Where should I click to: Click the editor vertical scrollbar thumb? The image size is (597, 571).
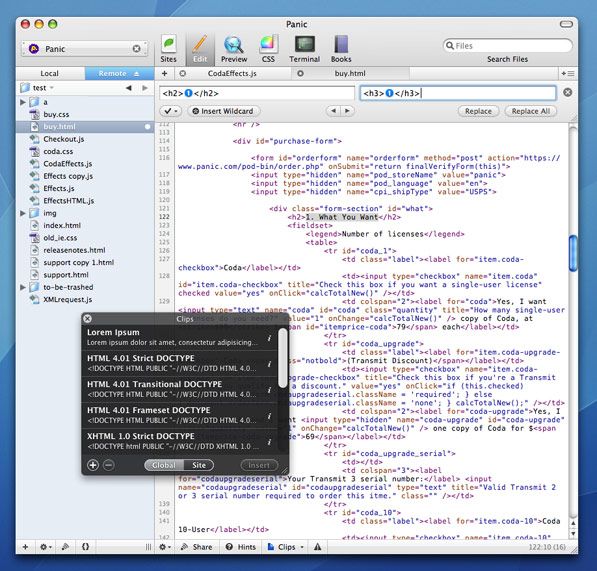(573, 254)
